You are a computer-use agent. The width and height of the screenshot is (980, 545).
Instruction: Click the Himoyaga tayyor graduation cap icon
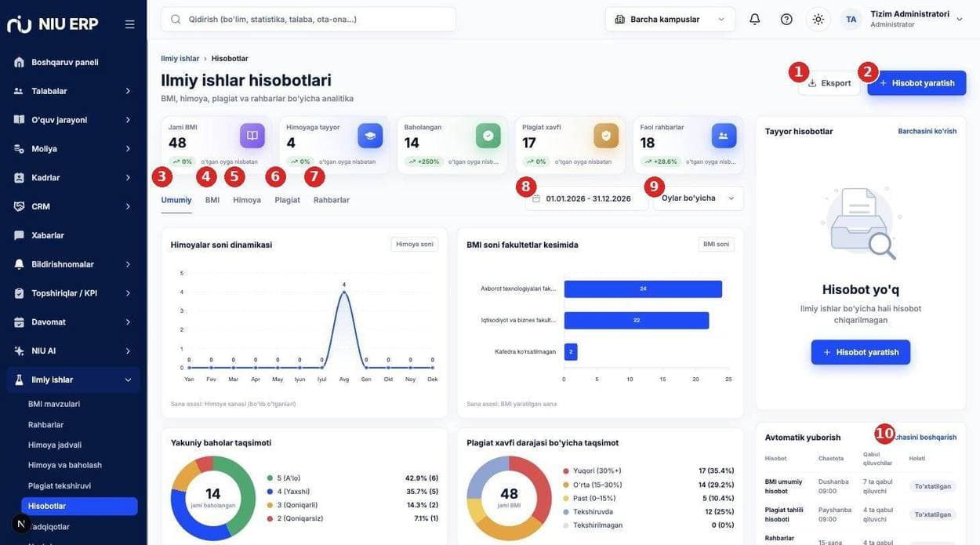click(x=370, y=136)
